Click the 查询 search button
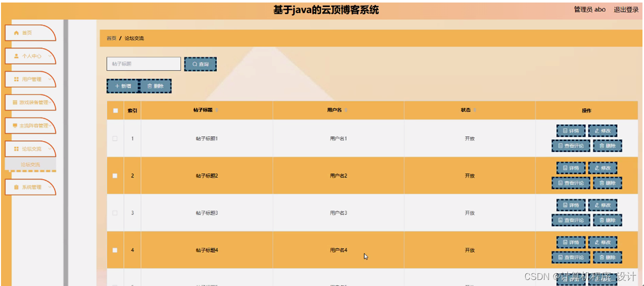This screenshot has height=286, width=644. click(201, 64)
